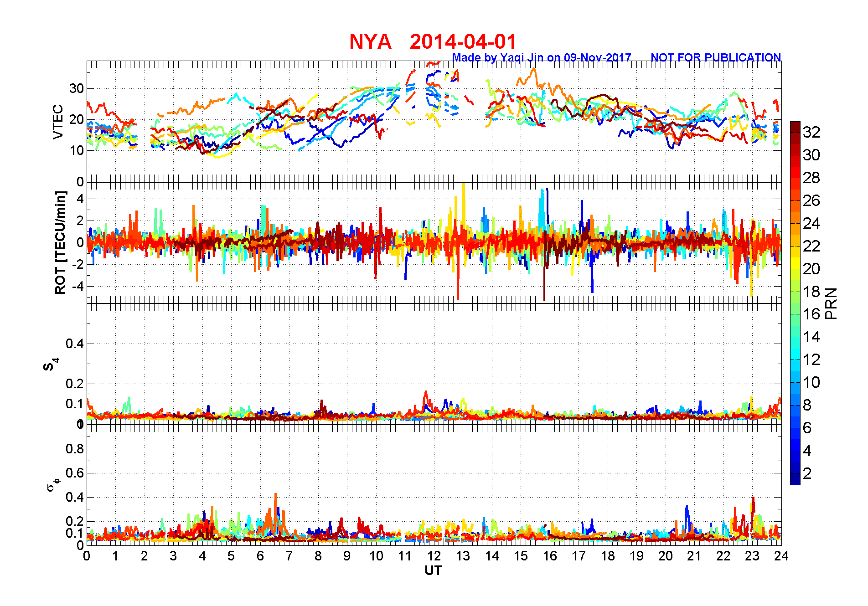Click the 'UT' x-axis label

433,570
